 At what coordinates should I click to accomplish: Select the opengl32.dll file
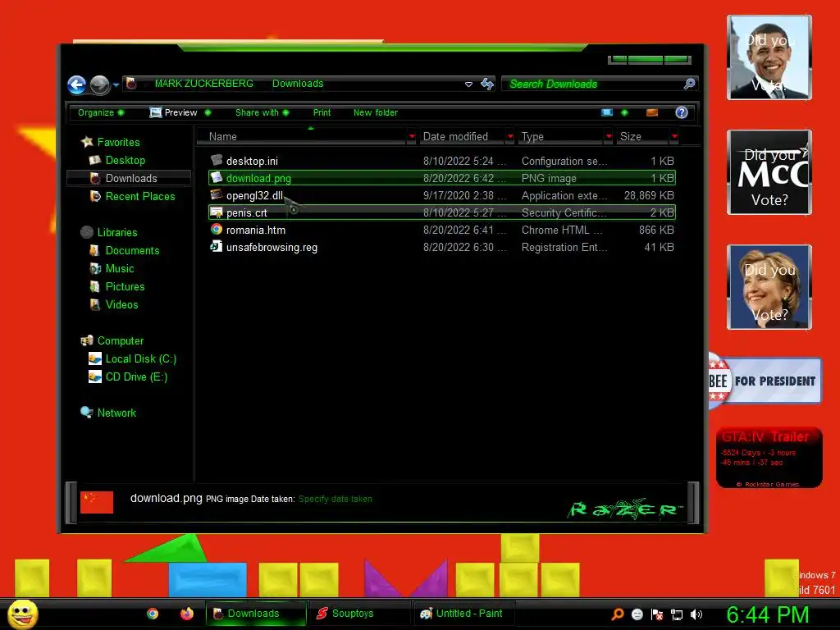442,195
